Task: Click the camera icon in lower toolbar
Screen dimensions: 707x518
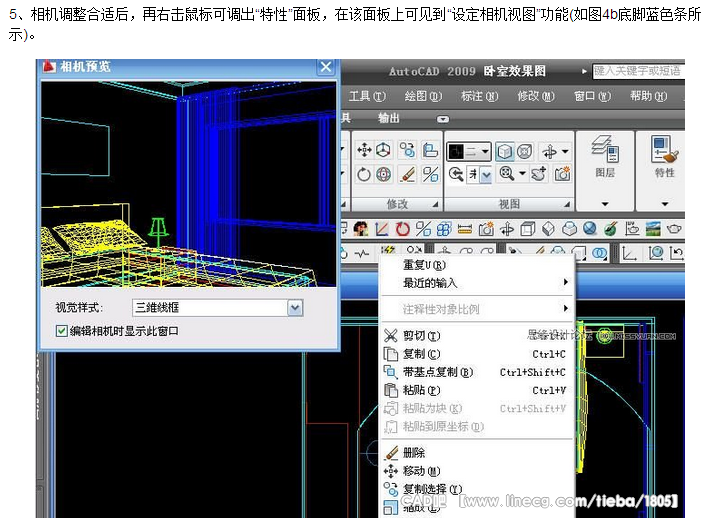Action: 486,229
